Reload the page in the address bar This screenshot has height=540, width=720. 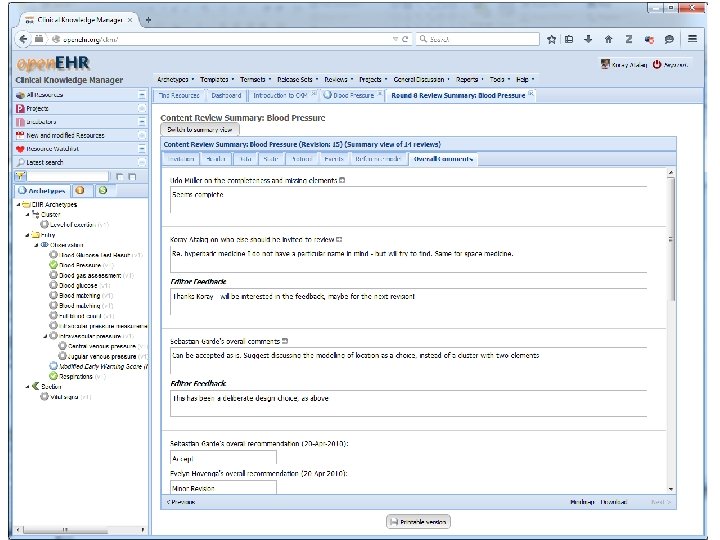[405, 39]
